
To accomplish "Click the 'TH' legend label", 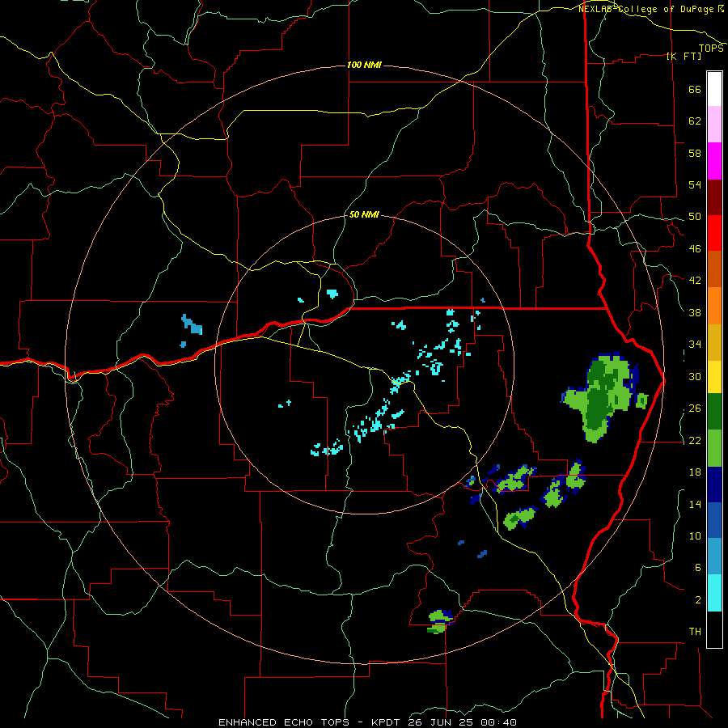I will point(695,632).
